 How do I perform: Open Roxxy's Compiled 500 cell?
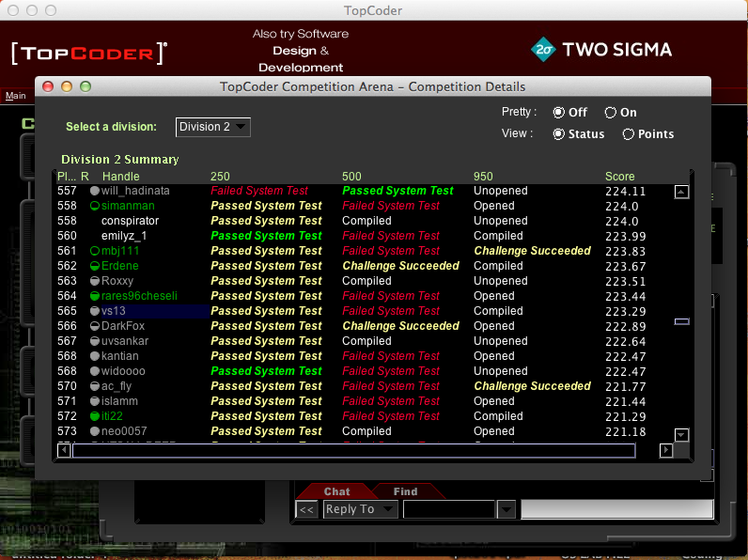[x=366, y=281]
